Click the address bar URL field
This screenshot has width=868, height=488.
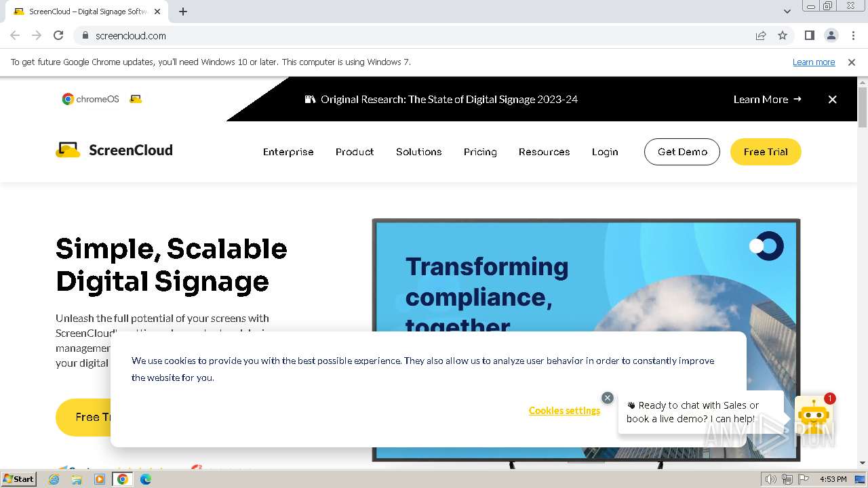(x=420, y=35)
